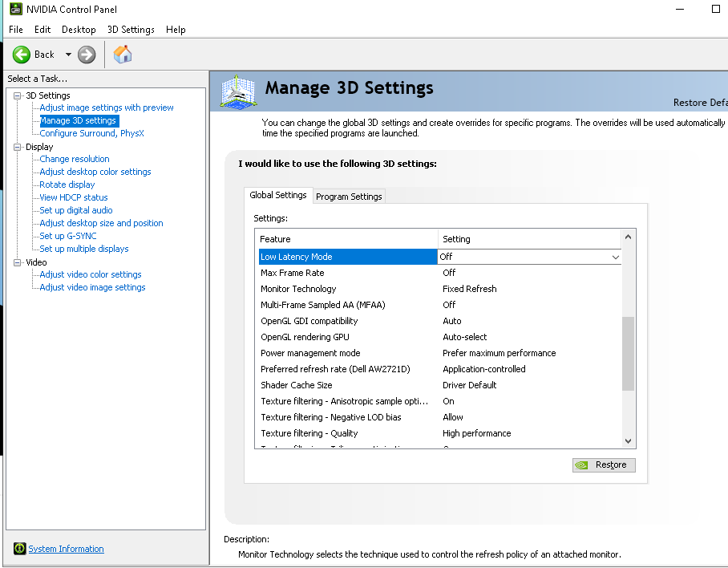Switch to the Program Settings tab
This screenshot has width=728, height=568.
pyautogui.click(x=349, y=197)
